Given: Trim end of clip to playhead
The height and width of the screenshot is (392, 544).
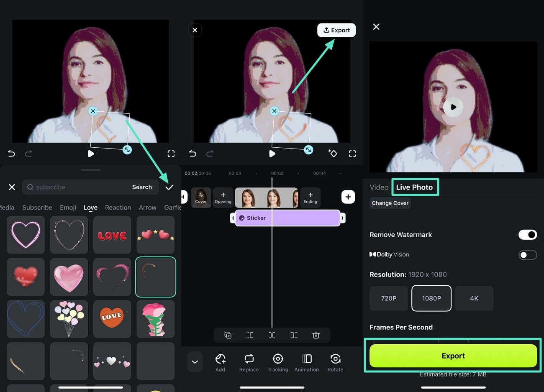Looking at the screenshot, I should coord(294,335).
